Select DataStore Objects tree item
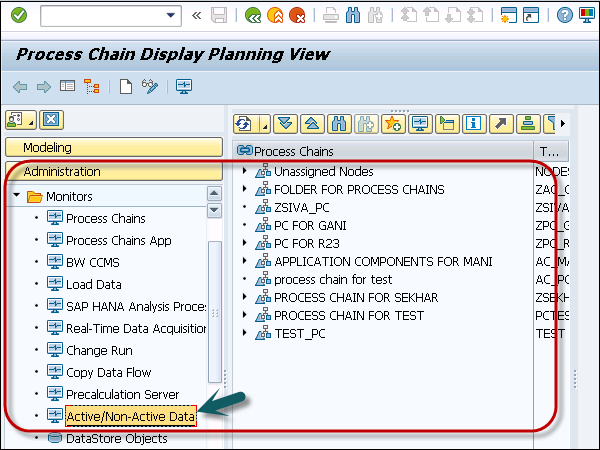The image size is (600, 450). 117,438
